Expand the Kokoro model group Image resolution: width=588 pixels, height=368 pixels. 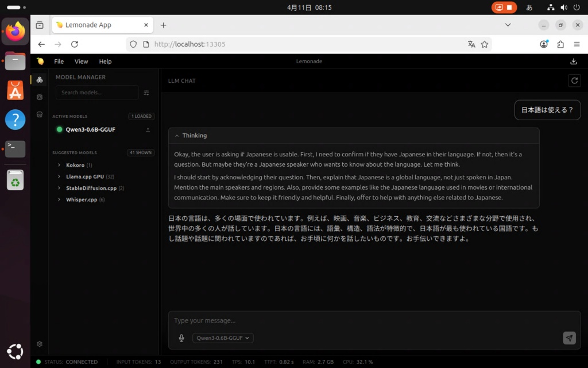(59, 166)
